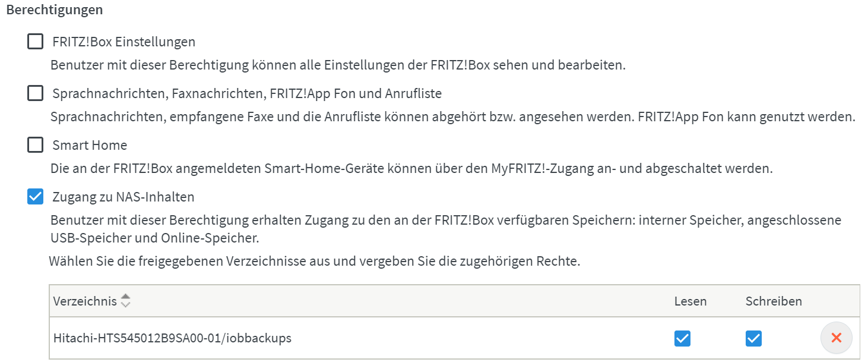Click the "Zugang zu NAS-Inhalten" label
868x362 pixels.
point(123,197)
